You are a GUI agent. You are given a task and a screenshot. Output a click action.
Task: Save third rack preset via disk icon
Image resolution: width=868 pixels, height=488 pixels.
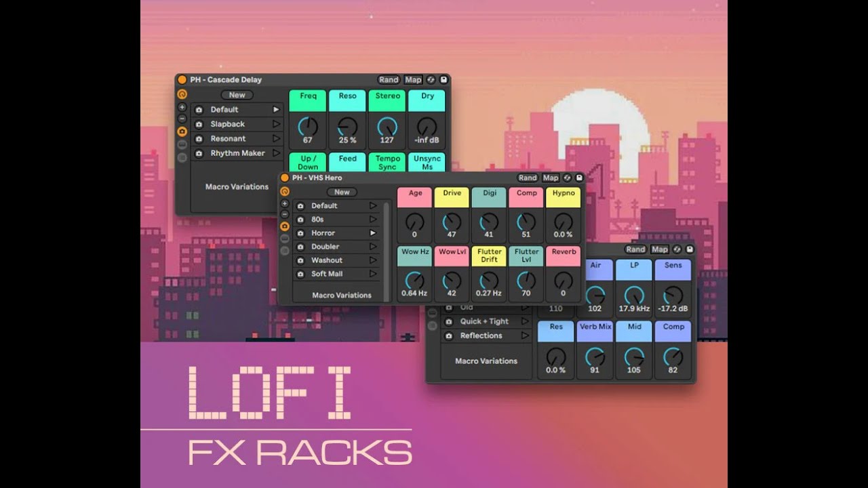point(690,249)
